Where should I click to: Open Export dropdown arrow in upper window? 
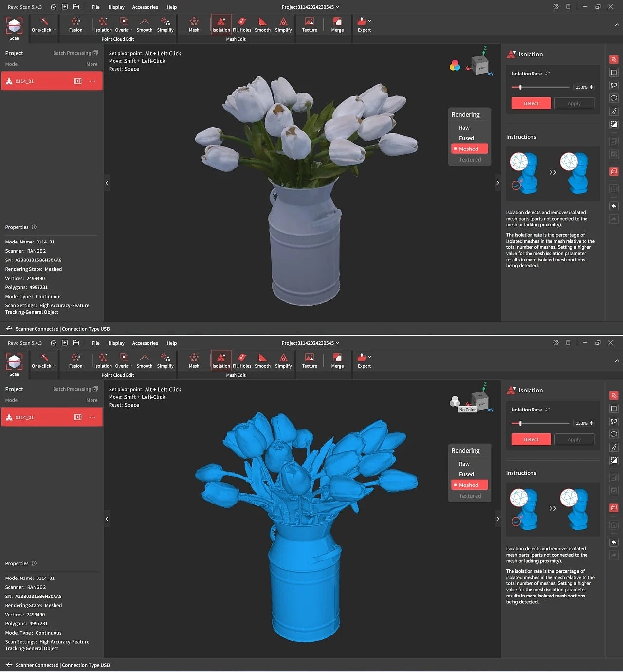tap(370, 21)
